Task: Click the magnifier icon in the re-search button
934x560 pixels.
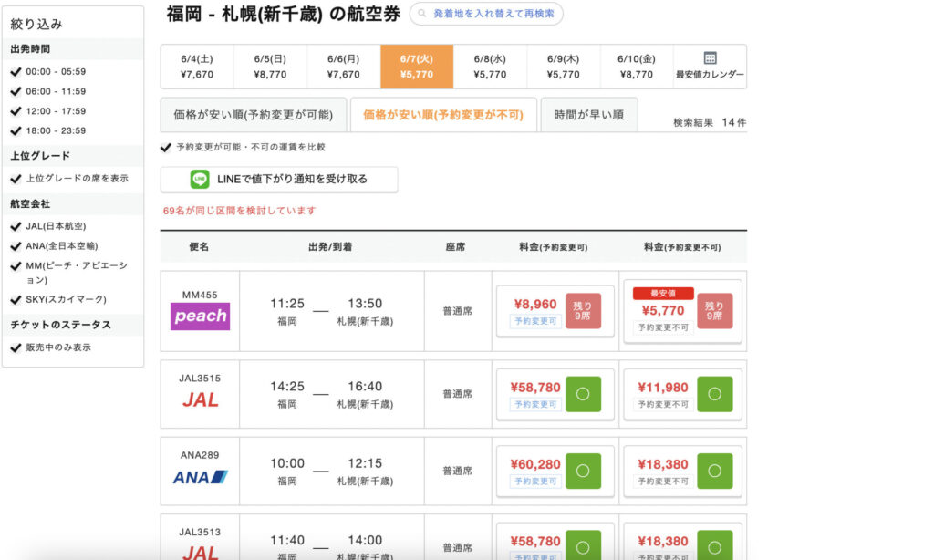Action: [421, 14]
